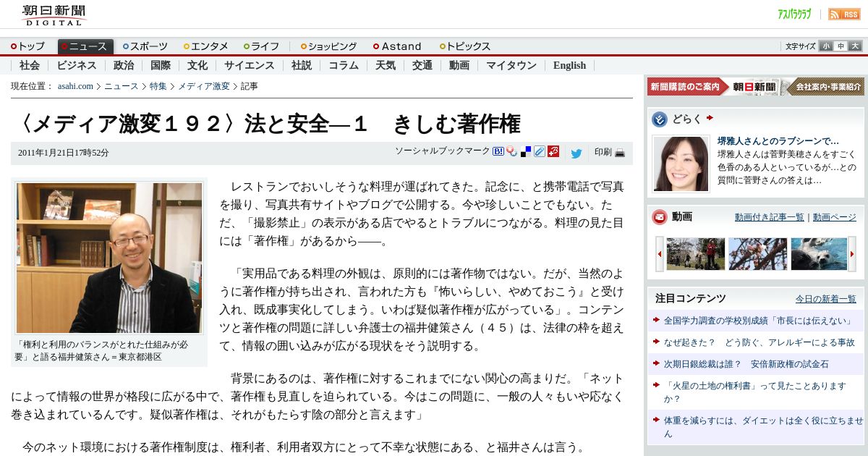Set font size to medium 中

(841, 46)
